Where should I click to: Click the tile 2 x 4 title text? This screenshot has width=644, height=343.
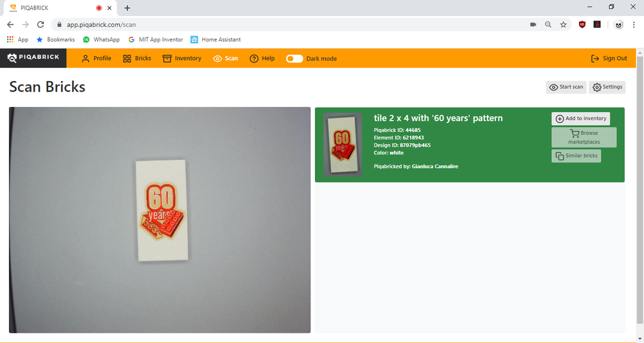coord(438,118)
